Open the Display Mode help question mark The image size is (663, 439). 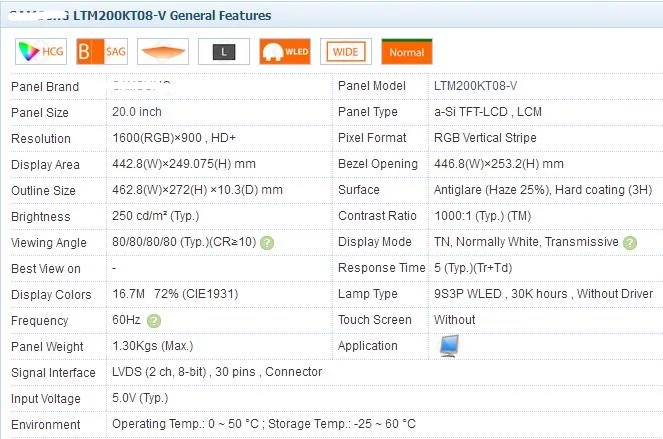tap(630, 243)
